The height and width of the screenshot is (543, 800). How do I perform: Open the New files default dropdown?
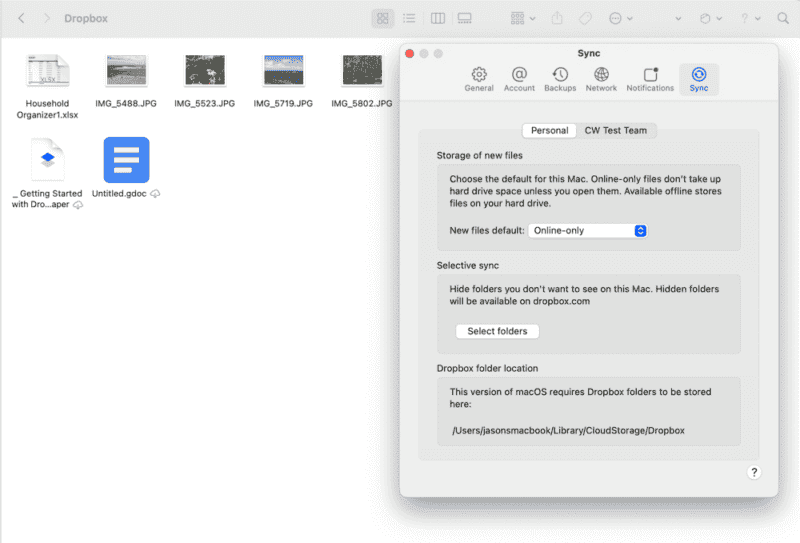point(588,231)
